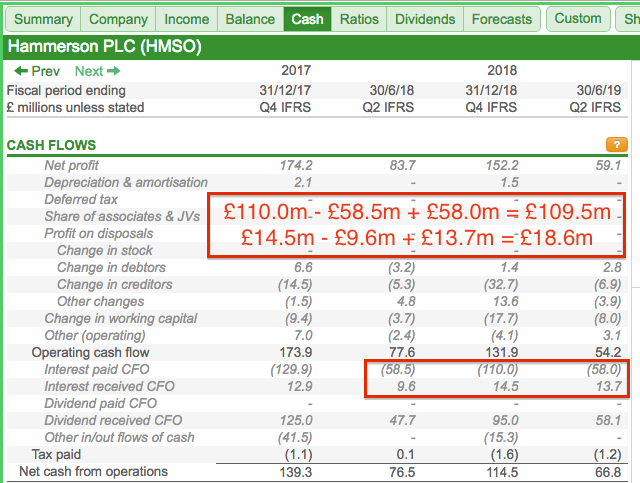Click Interest paid value (129.9)
The width and height of the screenshot is (640, 483).
pos(291,369)
